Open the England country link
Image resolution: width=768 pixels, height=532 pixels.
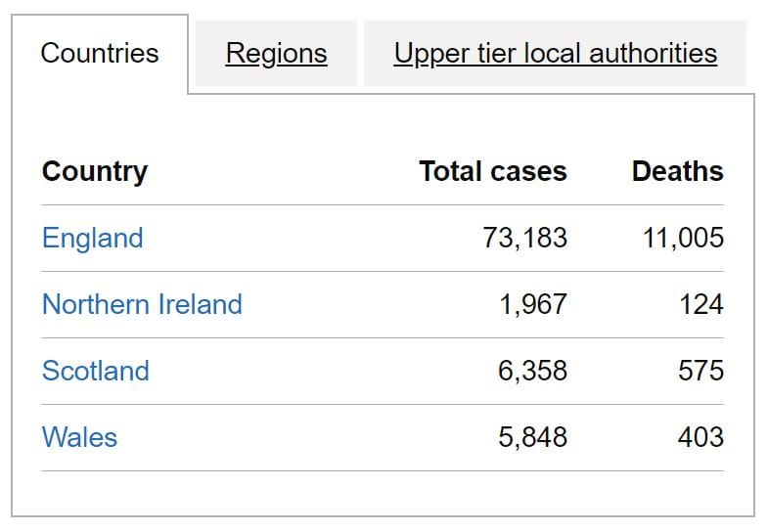pos(92,238)
